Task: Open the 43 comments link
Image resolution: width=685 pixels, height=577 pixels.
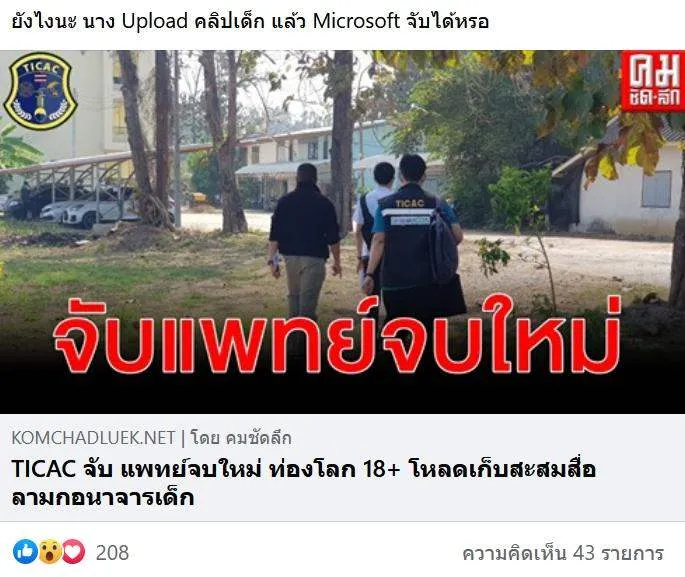Action: [563, 553]
